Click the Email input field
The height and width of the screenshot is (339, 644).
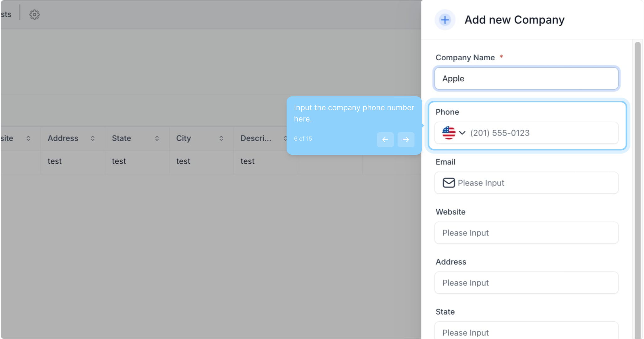(x=536, y=183)
